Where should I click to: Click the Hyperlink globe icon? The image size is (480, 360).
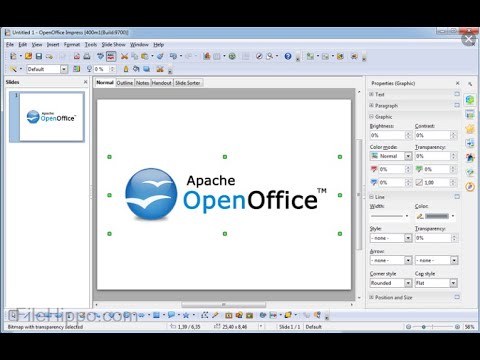(x=232, y=56)
